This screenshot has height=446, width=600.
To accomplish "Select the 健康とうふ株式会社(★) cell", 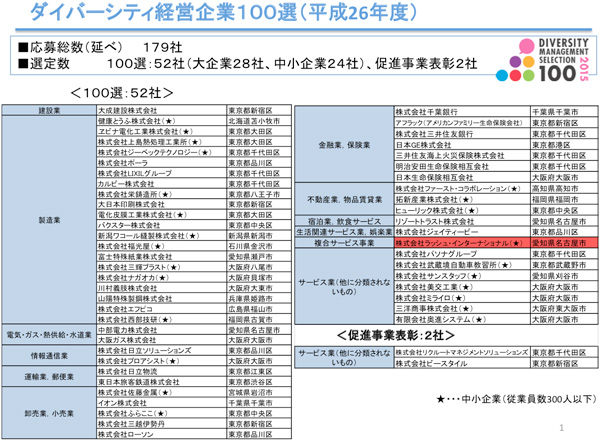I will pos(161,121).
